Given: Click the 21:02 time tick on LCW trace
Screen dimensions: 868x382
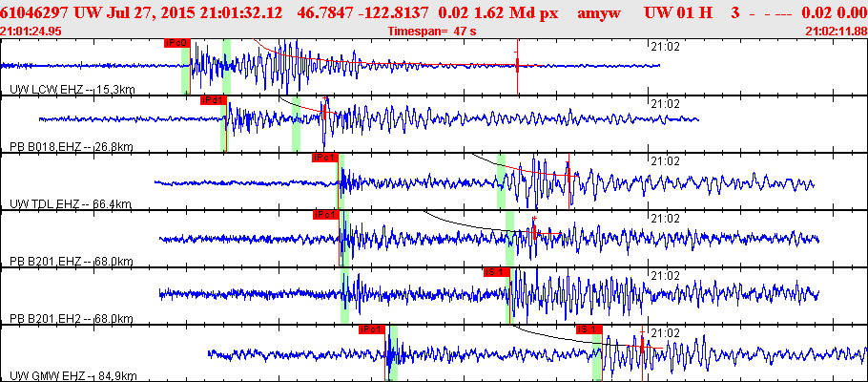Looking at the screenshot, I should click(664, 47).
